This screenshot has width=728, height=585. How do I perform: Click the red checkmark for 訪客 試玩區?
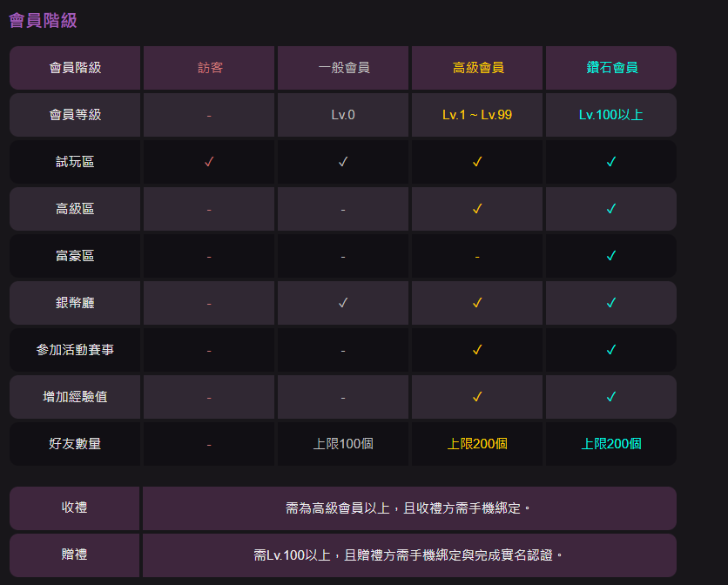point(209,162)
